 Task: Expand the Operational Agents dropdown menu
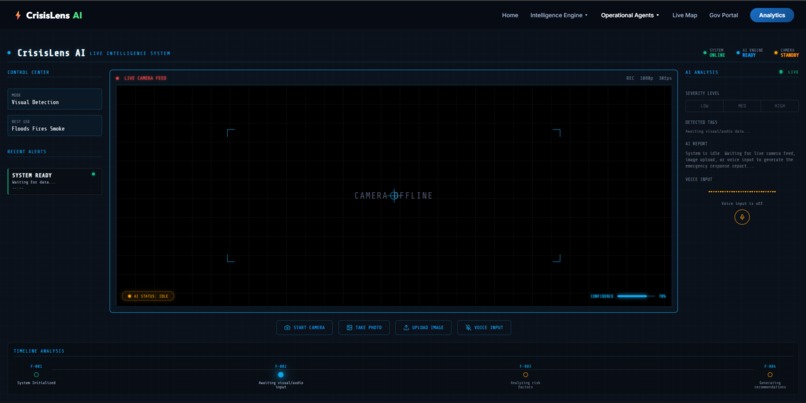coord(630,15)
